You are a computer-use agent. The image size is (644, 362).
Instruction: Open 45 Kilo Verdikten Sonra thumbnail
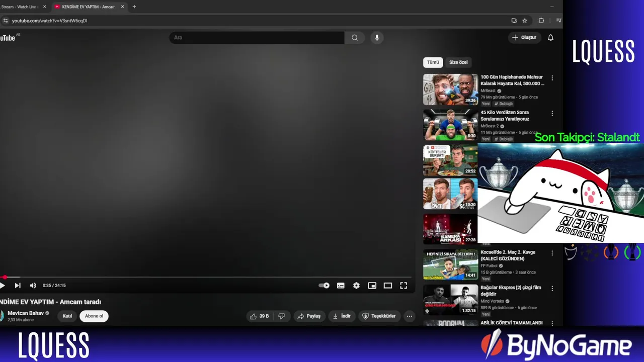coord(450,125)
